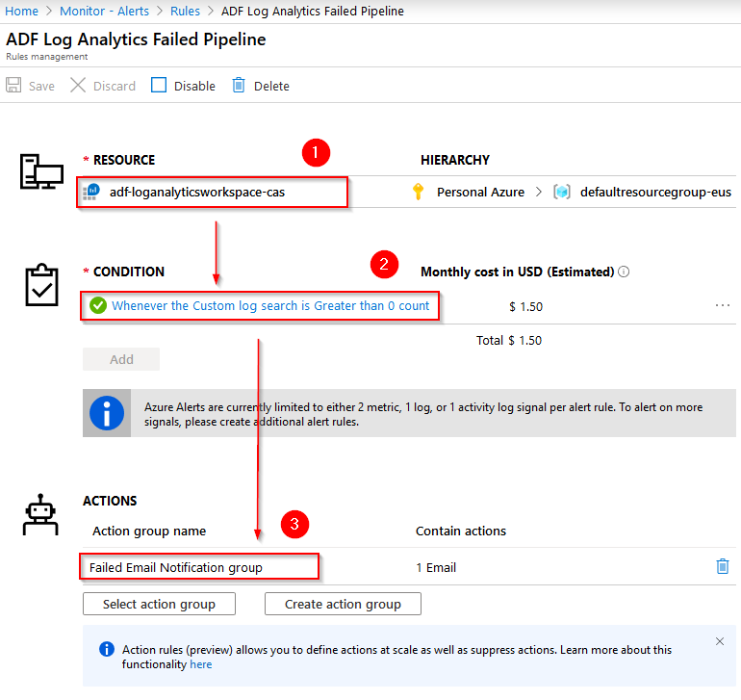Delete the Failed Email Notification group
Image resolution: width=741 pixels, height=700 pixels.
tap(723, 566)
